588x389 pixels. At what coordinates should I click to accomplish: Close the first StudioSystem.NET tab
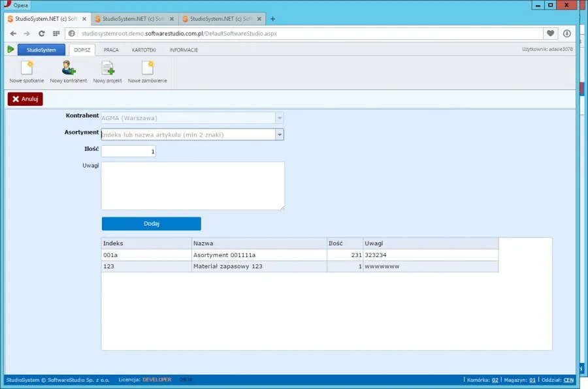pyautogui.click(x=84, y=19)
